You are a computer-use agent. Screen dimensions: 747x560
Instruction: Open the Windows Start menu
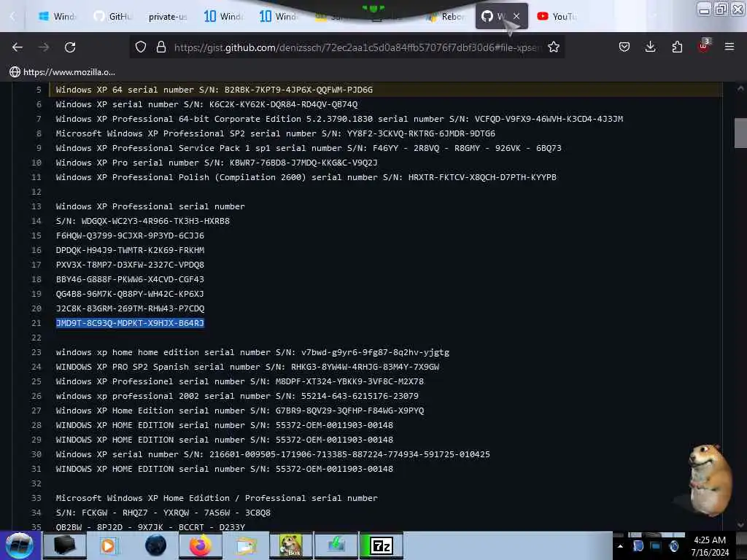[x=19, y=545]
